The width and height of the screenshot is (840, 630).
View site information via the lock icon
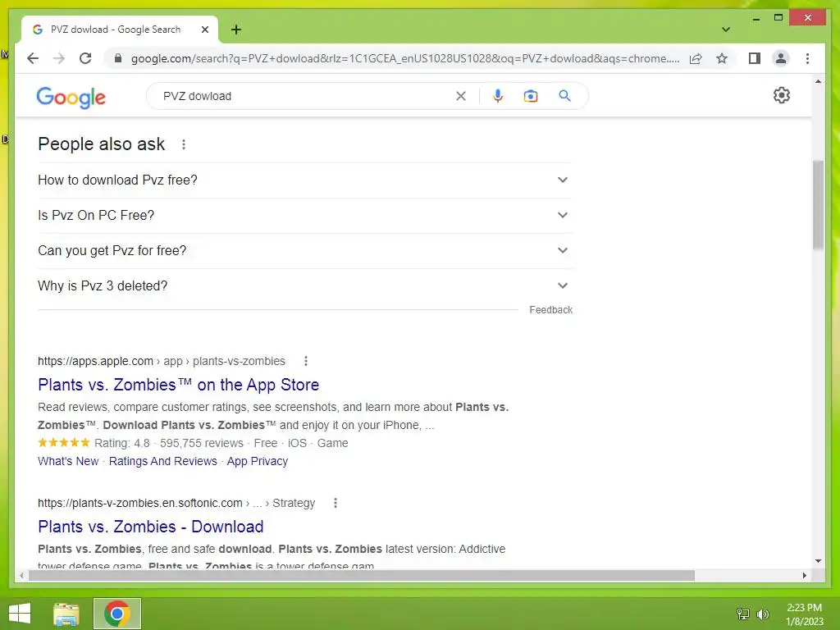pyautogui.click(x=118, y=58)
